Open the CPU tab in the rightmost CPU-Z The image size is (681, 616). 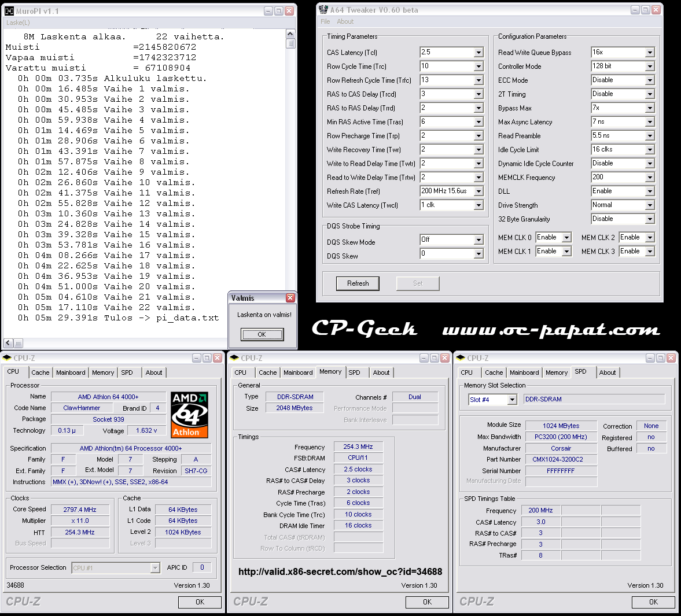(x=467, y=372)
